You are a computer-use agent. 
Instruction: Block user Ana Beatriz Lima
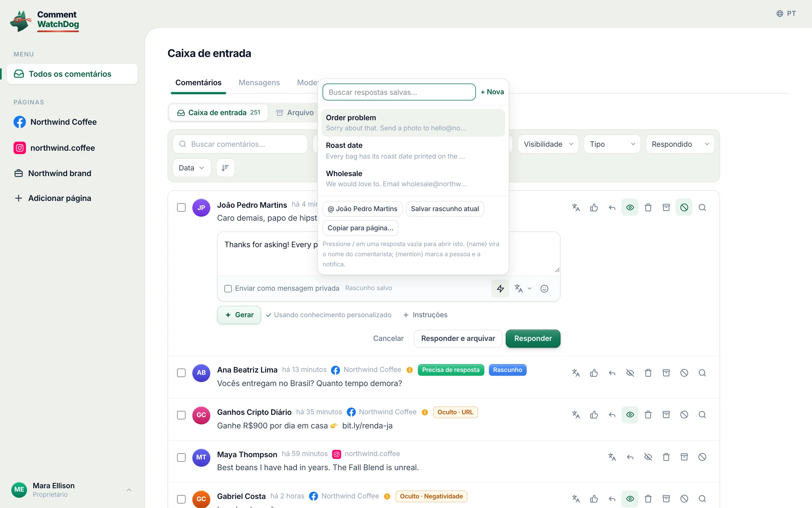(684, 373)
